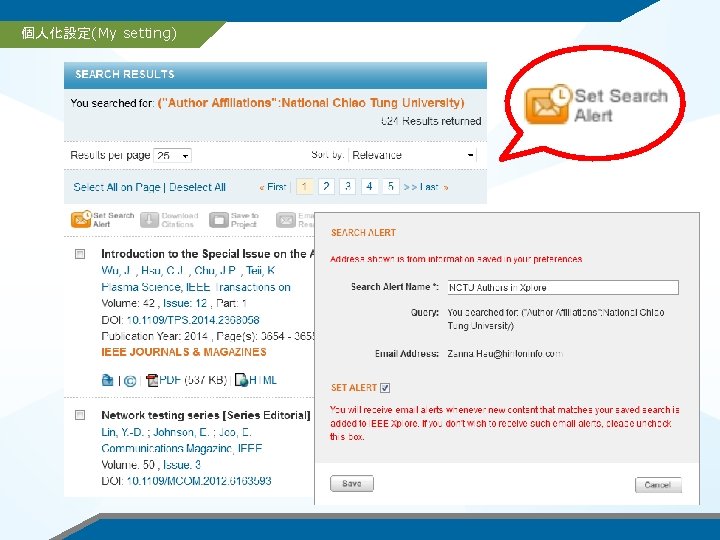
Task: Go to results page 3
Action: [x=348, y=186]
